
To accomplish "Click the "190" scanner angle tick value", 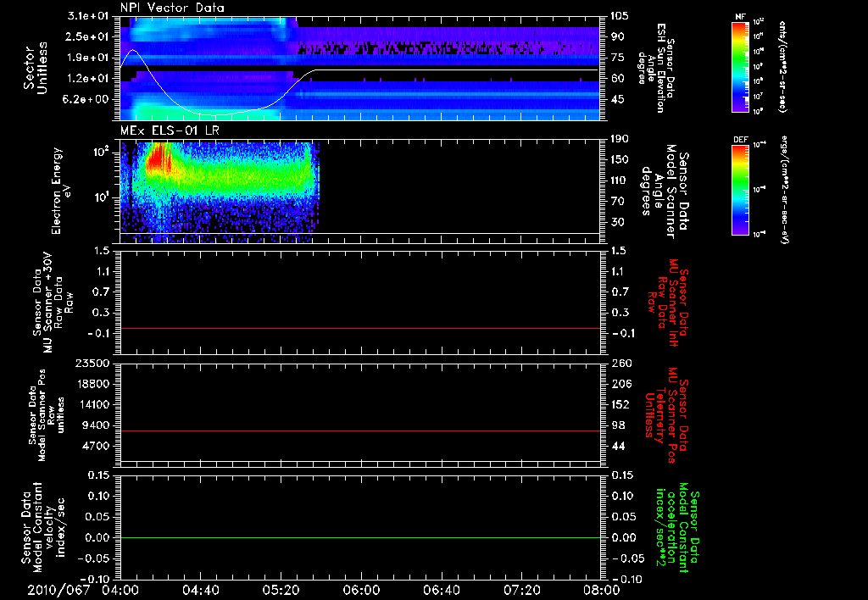I will coord(620,139).
